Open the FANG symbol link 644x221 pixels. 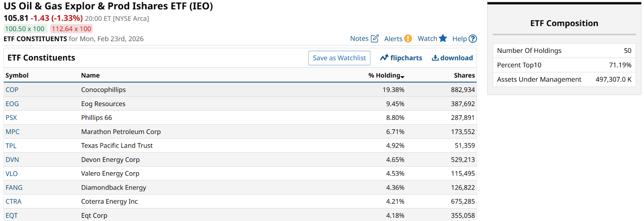[x=14, y=188]
